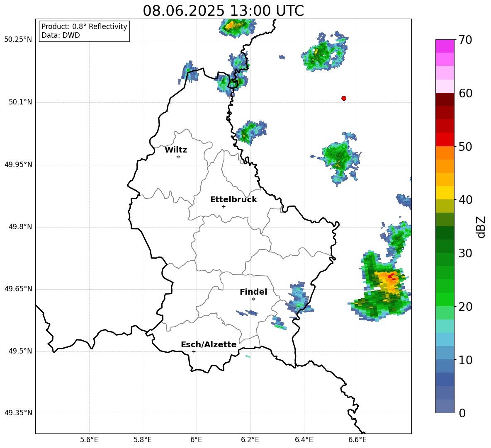Click the 49.5°N latitude label

[20, 351]
